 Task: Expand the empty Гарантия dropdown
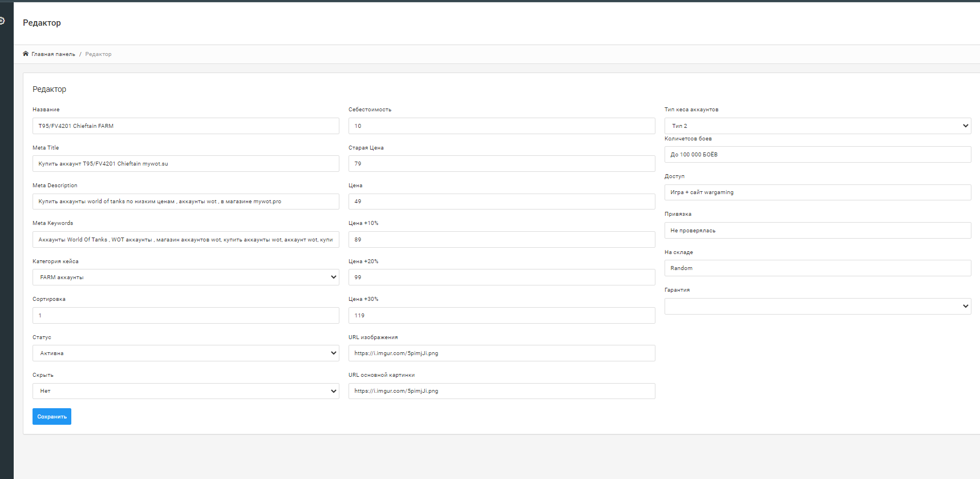pyautogui.click(x=817, y=307)
